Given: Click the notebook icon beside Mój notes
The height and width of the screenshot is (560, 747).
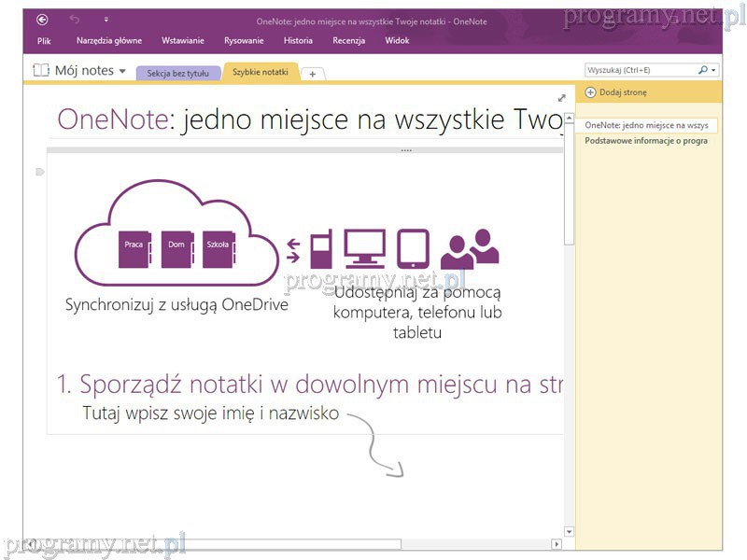Looking at the screenshot, I should 41,70.
